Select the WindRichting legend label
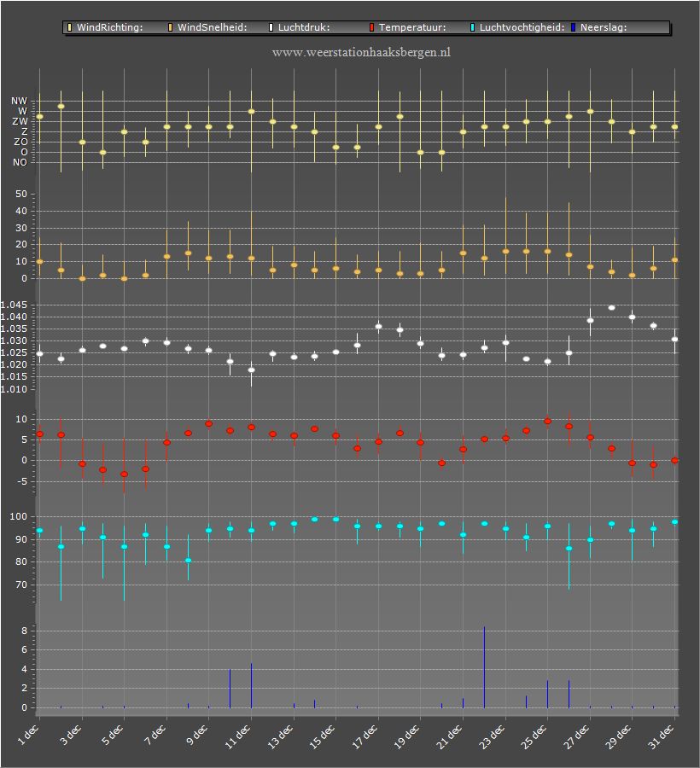700x768 pixels. pos(110,27)
